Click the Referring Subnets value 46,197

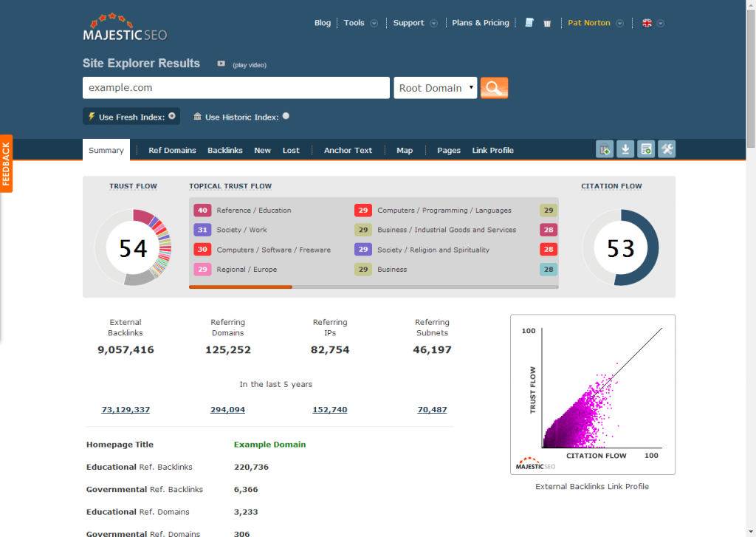coord(432,350)
